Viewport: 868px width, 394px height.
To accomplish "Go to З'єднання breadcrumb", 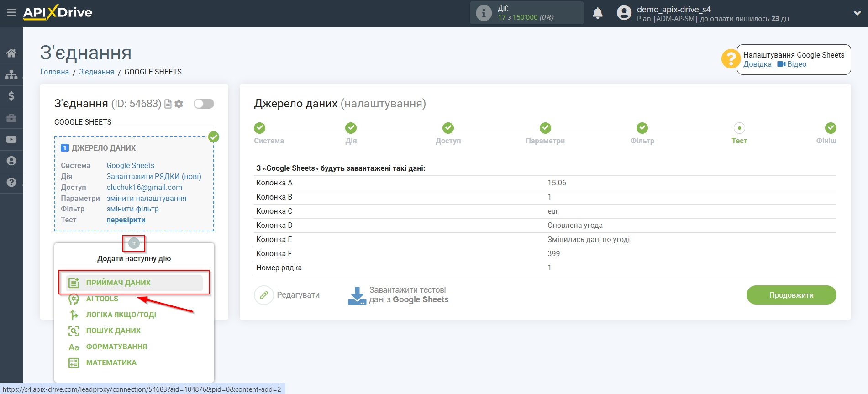I will pos(97,72).
